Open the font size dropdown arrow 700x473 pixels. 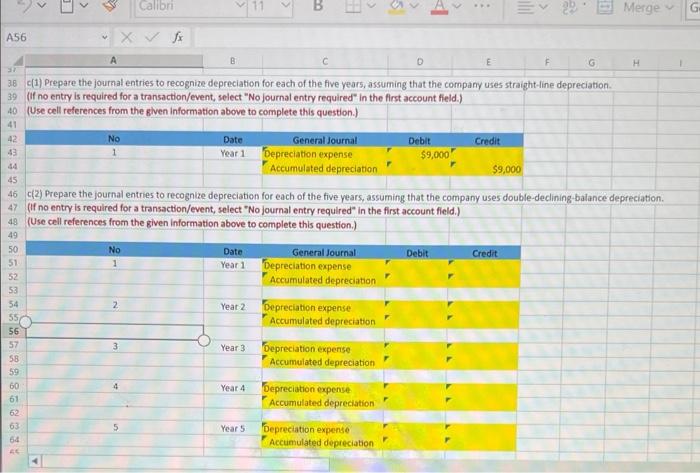286,6
